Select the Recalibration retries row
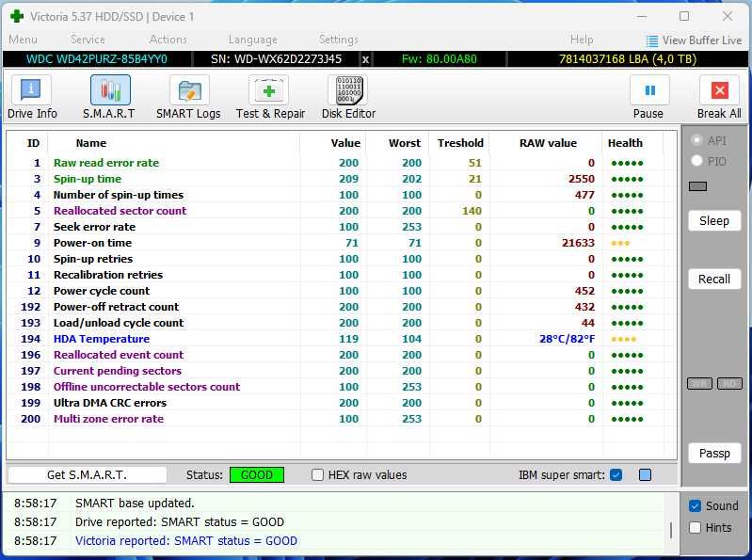Viewport: 752px width, 560px height. (341, 275)
